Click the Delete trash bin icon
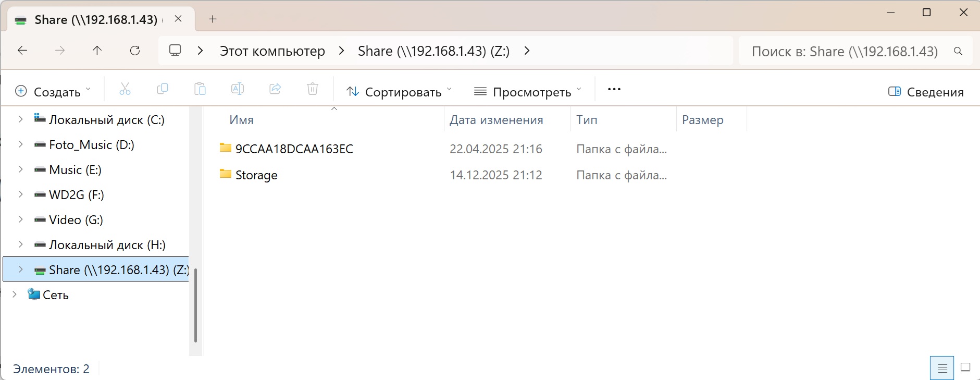Screen dimensions: 980x380 click(x=313, y=89)
